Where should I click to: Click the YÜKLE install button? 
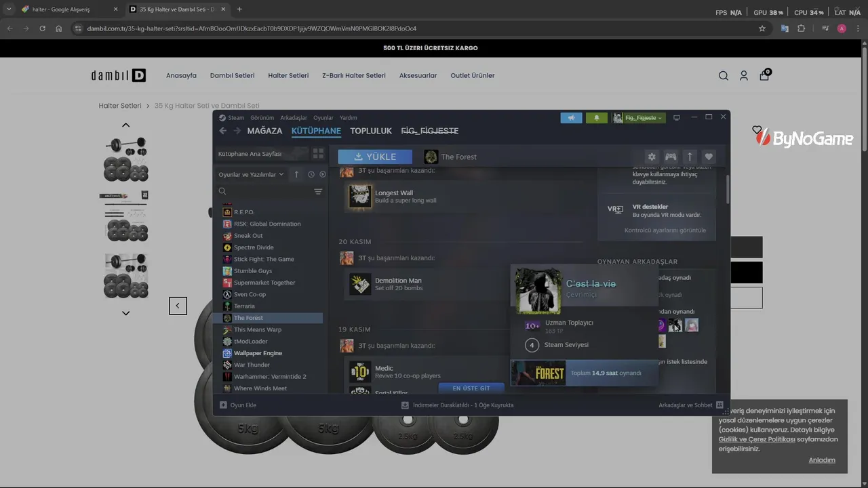(375, 157)
